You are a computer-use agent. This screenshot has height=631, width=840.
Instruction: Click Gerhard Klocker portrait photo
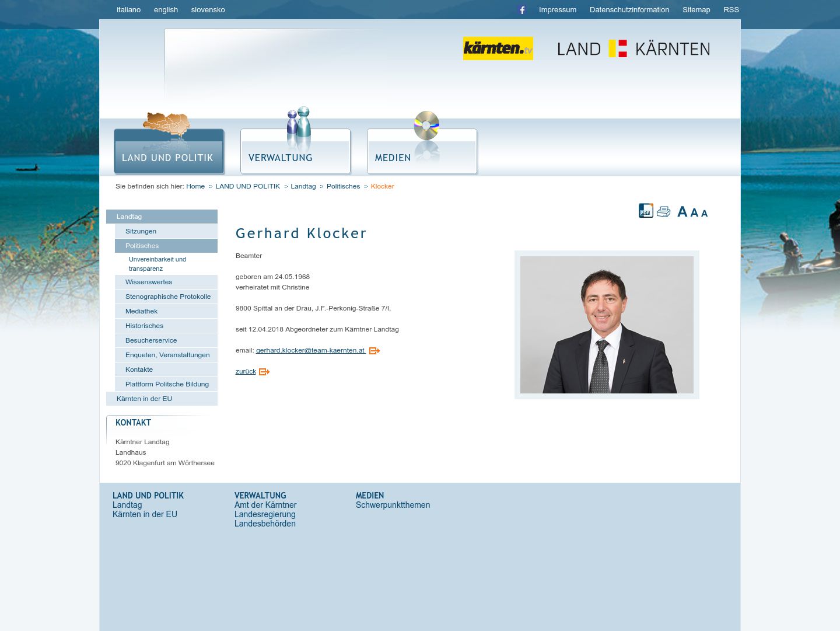click(607, 325)
